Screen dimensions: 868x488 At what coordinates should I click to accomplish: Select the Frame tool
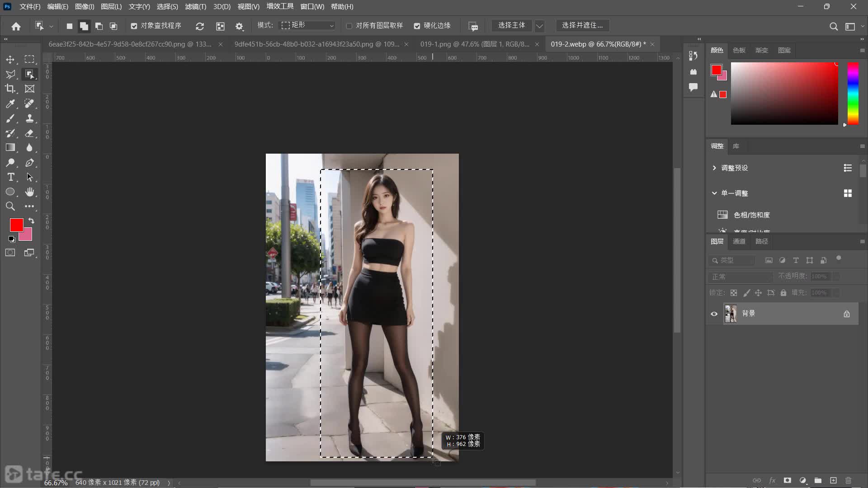pos(29,89)
